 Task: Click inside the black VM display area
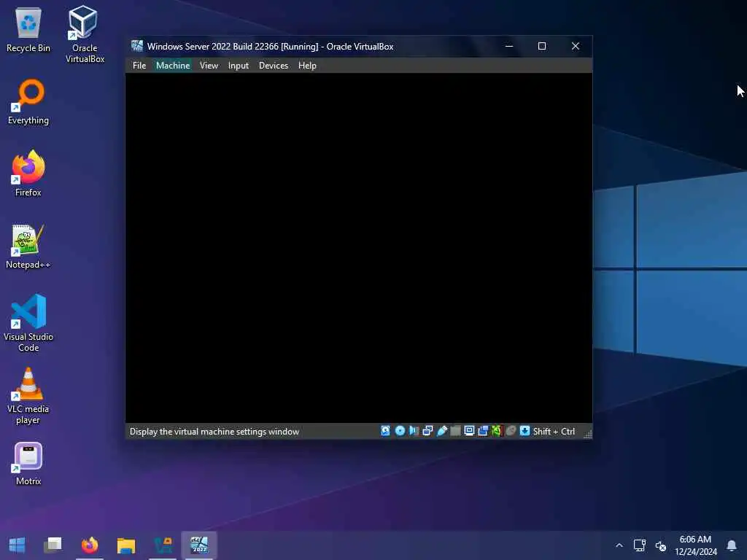359,248
